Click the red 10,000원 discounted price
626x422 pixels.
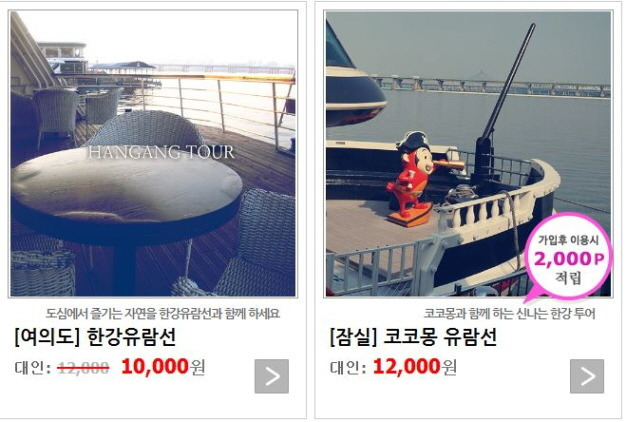click(x=163, y=367)
